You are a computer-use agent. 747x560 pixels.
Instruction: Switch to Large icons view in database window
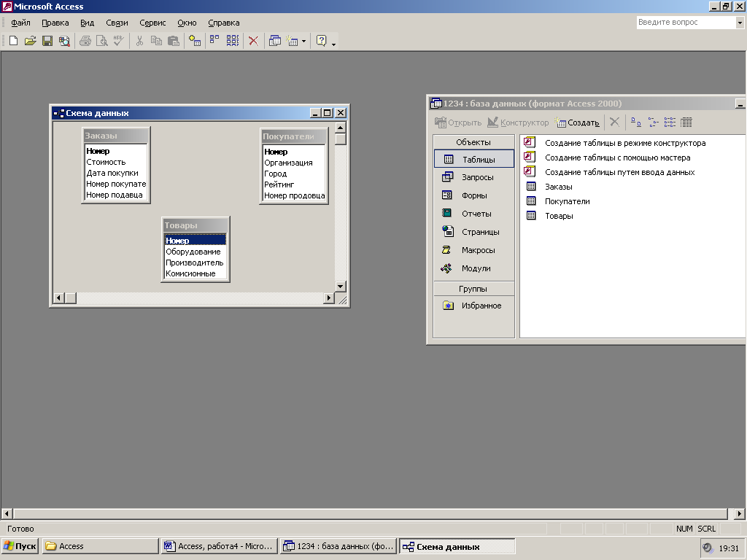point(635,122)
